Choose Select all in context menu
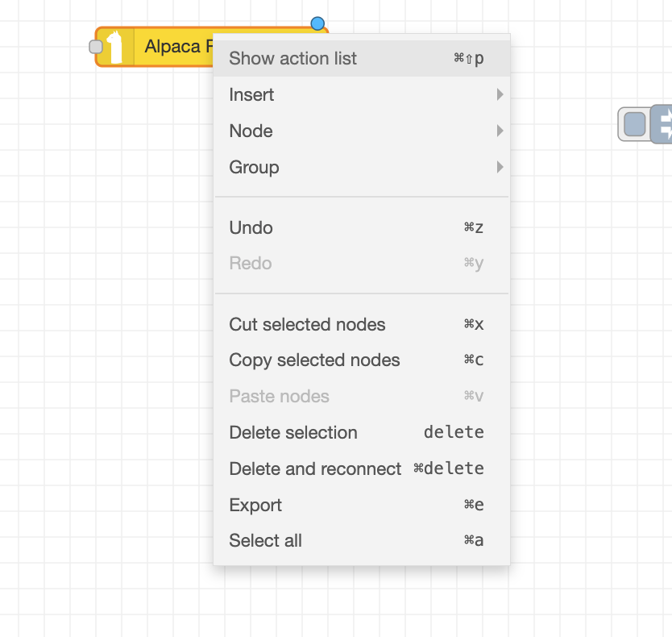Viewport: 672px width, 637px height. tap(265, 540)
